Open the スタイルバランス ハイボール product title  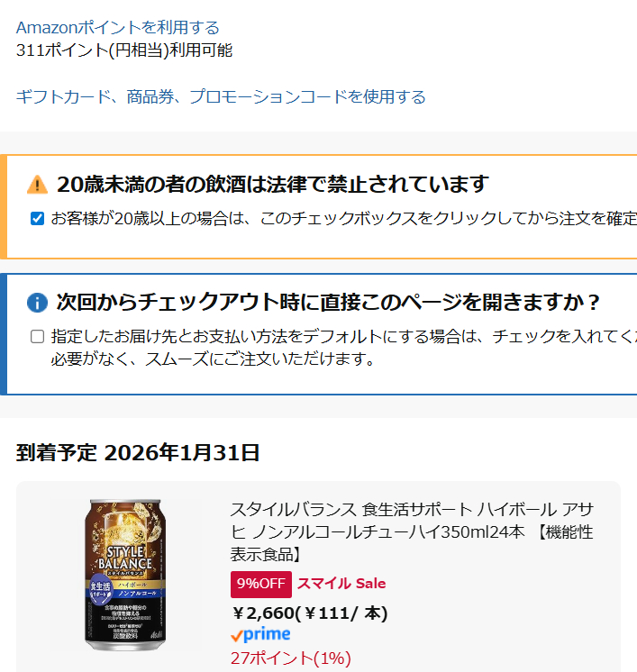coord(412,531)
